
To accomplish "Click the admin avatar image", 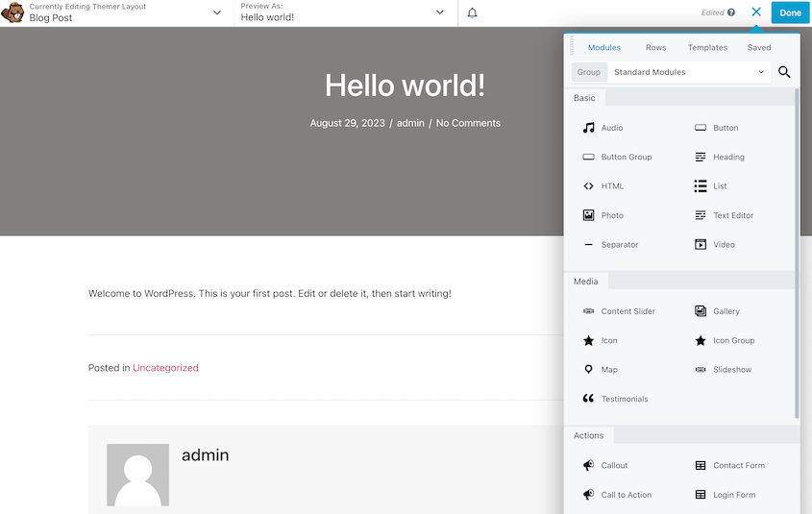I will [x=137, y=475].
